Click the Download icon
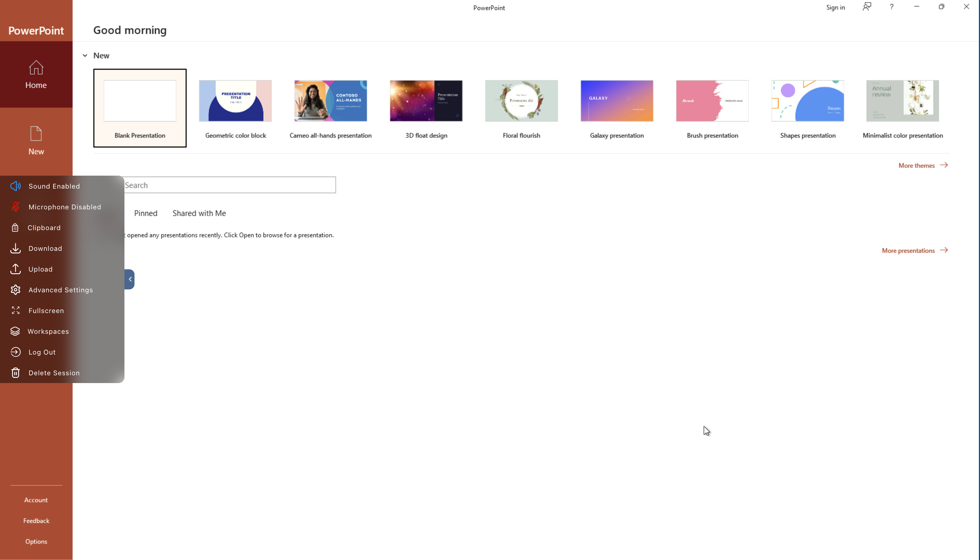Screen dimensions: 980x560 [15, 249]
